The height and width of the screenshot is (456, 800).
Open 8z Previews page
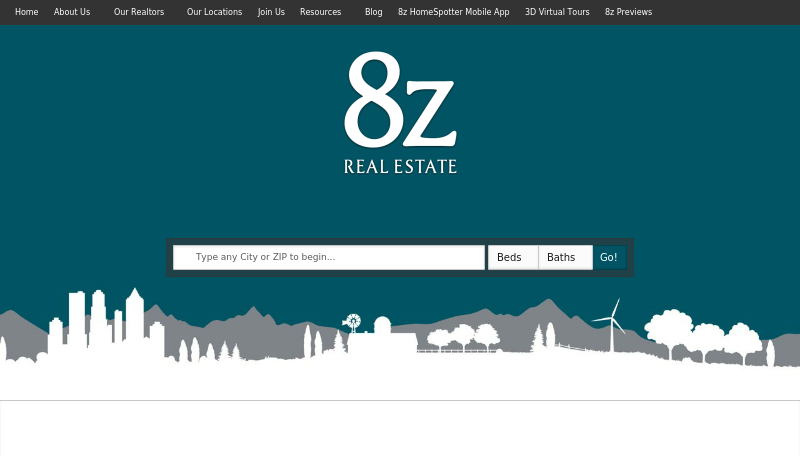629,12
